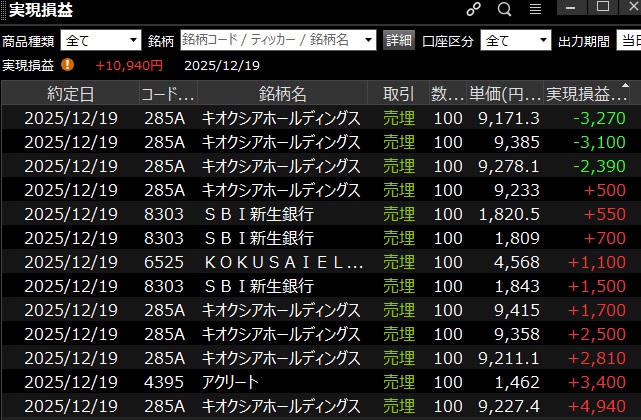Click the link chain icon in title bar
Screen dimensions: 641x420
(x=474, y=10)
